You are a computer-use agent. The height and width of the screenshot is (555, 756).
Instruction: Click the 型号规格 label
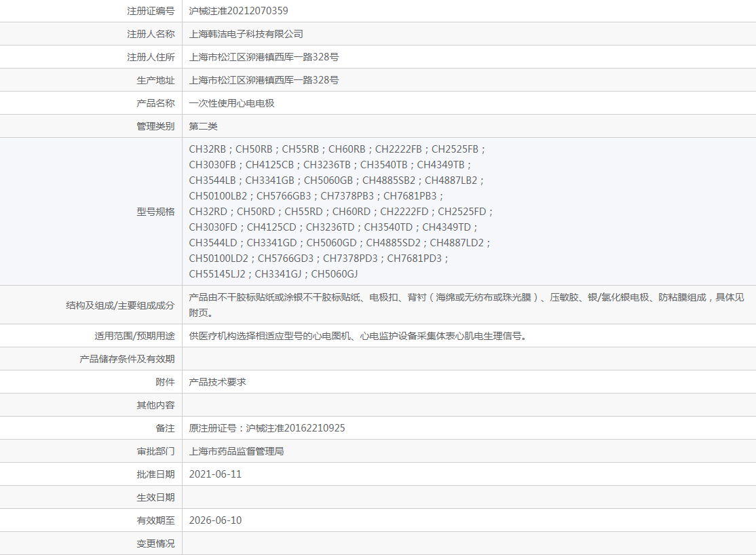(155, 212)
